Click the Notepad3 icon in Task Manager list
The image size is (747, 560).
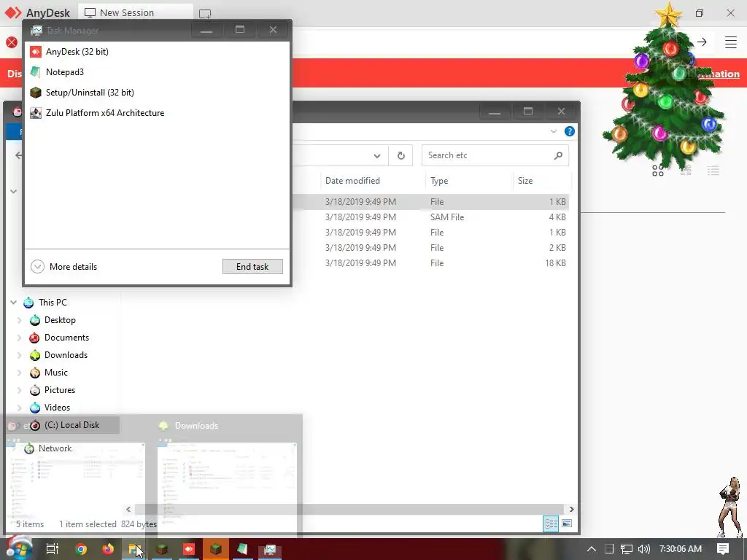click(x=35, y=72)
